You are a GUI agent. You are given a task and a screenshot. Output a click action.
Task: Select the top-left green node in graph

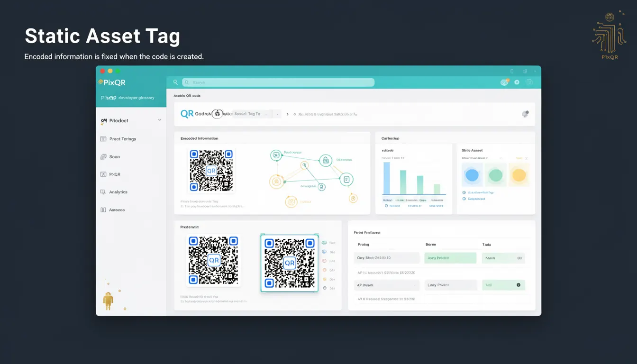pyautogui.click(x=276, y=155)
